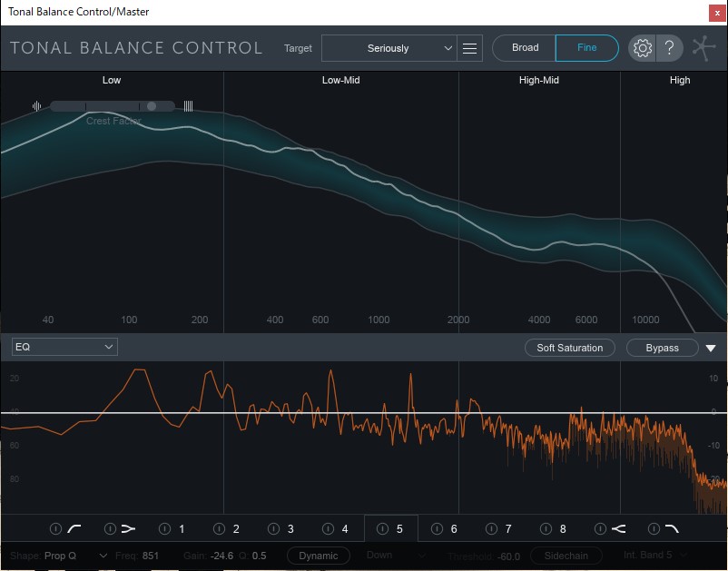Click the High band label

point(680,80)
